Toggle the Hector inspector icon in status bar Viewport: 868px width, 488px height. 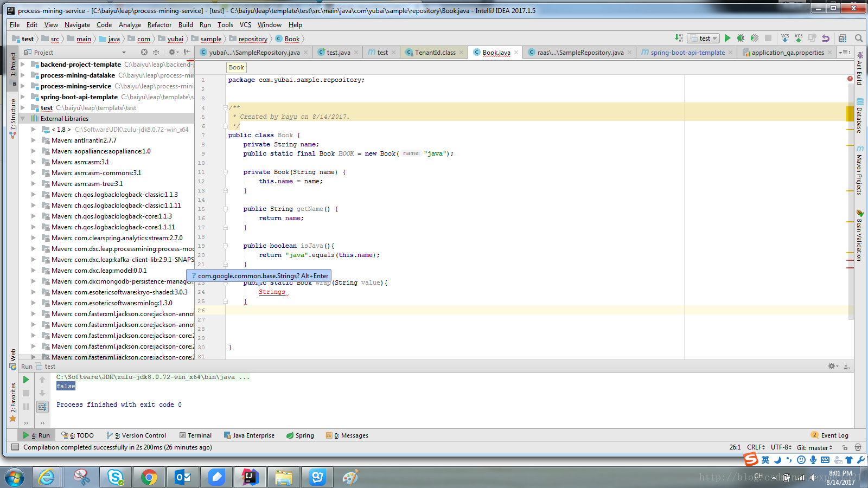coord(858,447)
